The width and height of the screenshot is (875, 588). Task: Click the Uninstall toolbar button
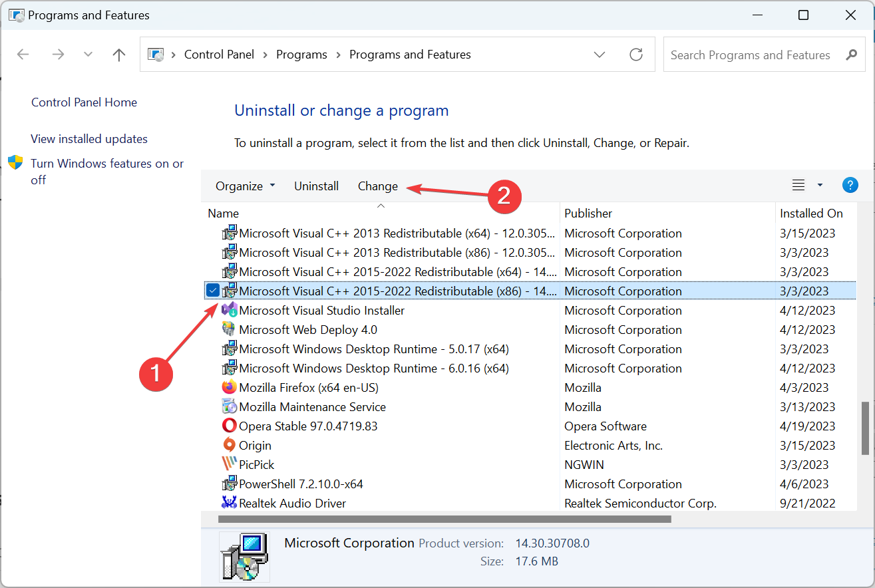tap(317, 186)
